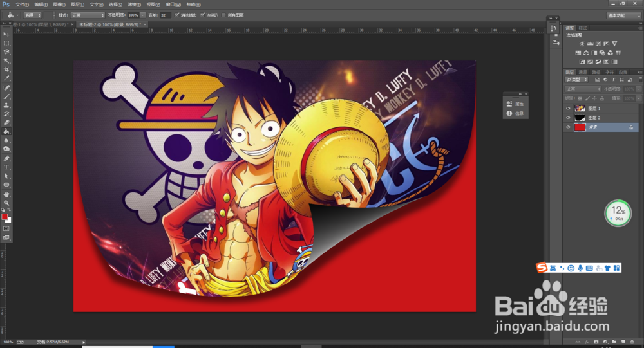
Task: Add a Vibrance adjustment
Action: pyautogui.click(x=614, y=44)
